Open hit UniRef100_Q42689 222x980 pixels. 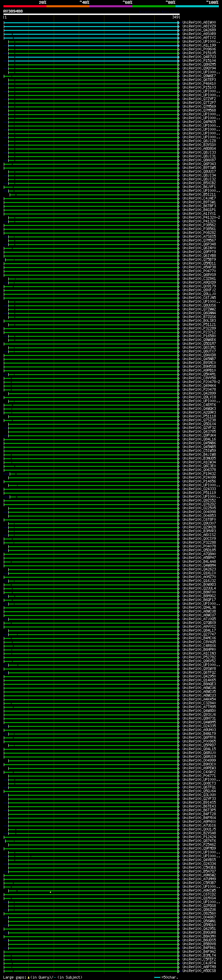[x=199, y=31]
